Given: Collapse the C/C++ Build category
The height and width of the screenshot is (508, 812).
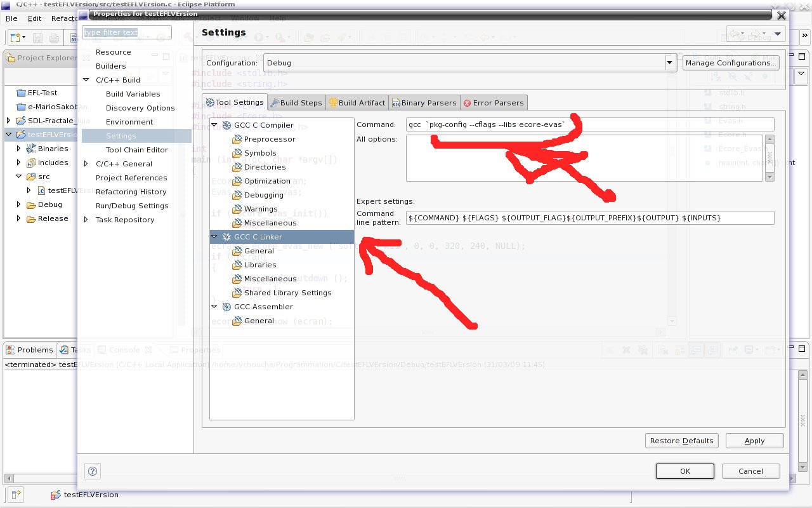Looking at the screenshot, I should pyautogui.click(x=86, y=80).
